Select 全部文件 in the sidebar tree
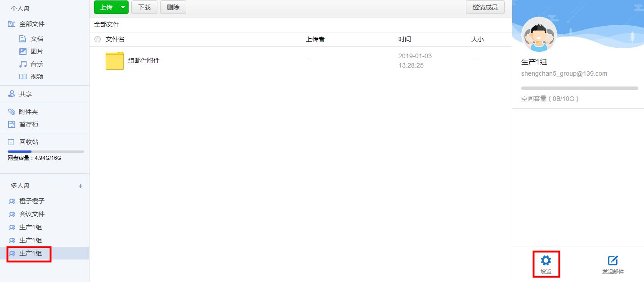Image resolution: width=644 pixels, height=282 pixels. [31, 24]
